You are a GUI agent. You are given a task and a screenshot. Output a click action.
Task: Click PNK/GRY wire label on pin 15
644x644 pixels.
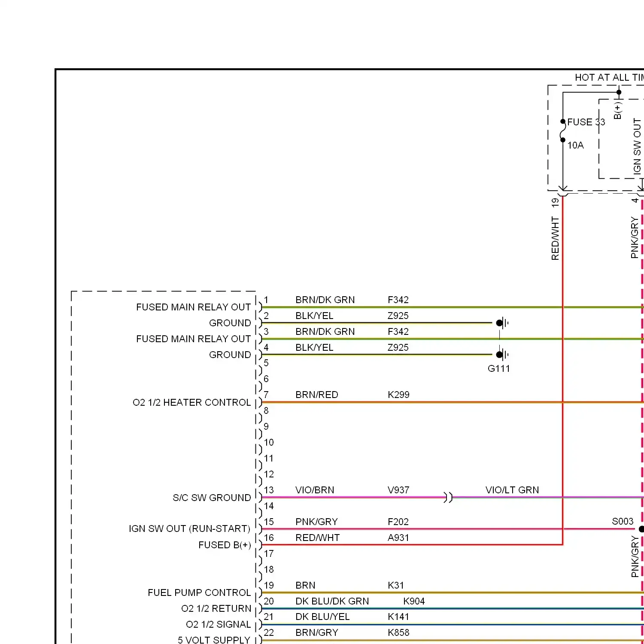316,522
